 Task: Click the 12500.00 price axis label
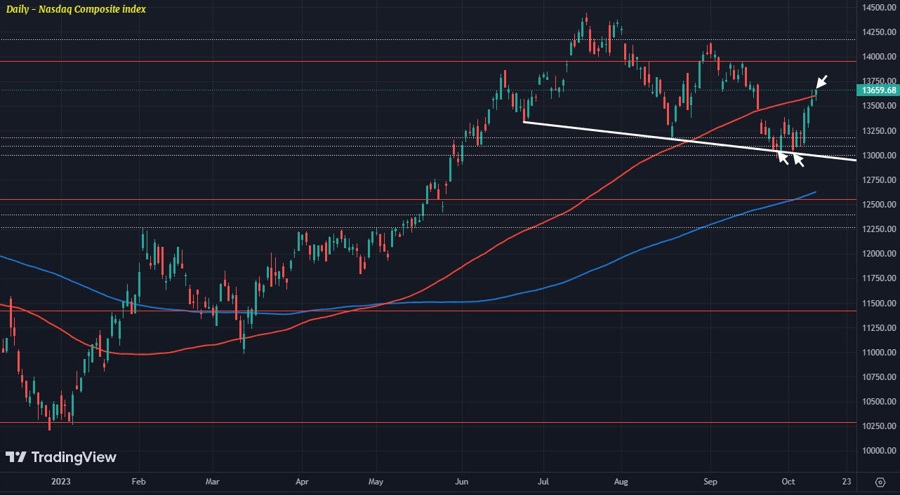pyautogui.click(x=876, y=205)
